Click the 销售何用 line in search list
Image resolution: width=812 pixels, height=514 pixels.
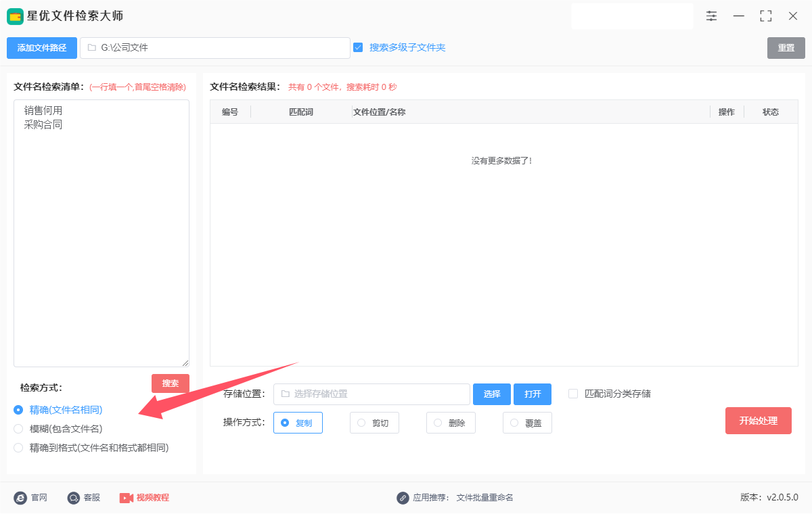[43, 110]
